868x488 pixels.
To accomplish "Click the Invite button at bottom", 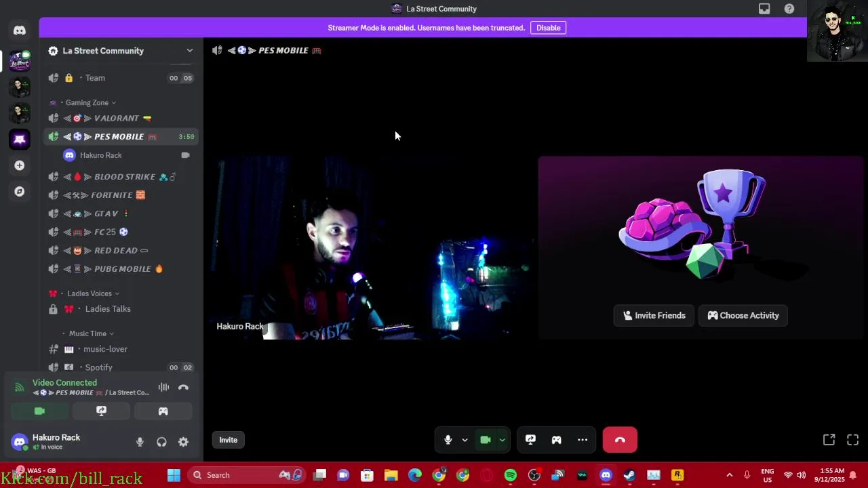I will [228, 440].
